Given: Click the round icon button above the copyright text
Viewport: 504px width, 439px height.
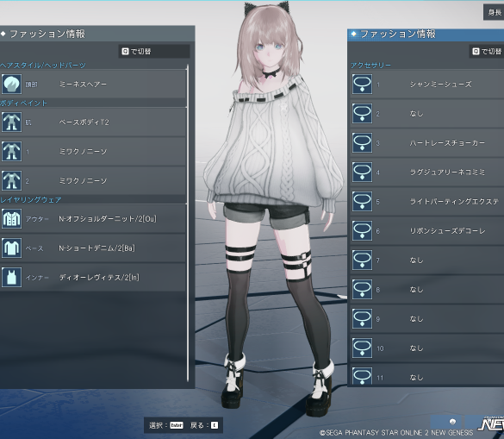Looking at the screenshot, I should coord(452,422).
